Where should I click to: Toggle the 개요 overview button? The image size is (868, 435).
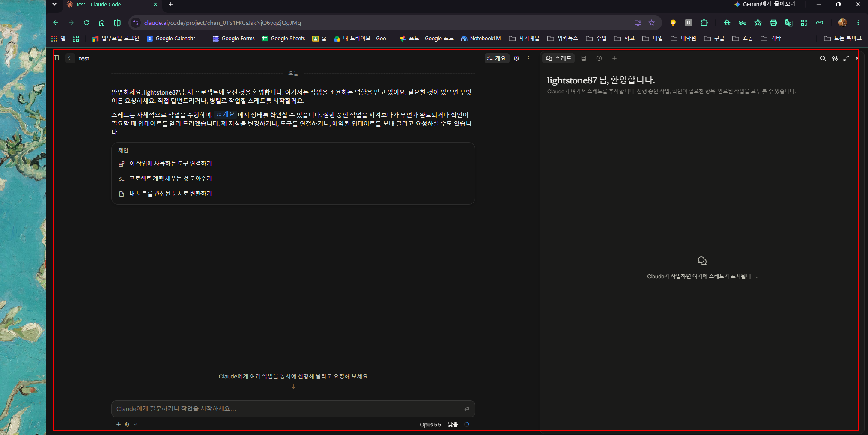tap(497, 58)
